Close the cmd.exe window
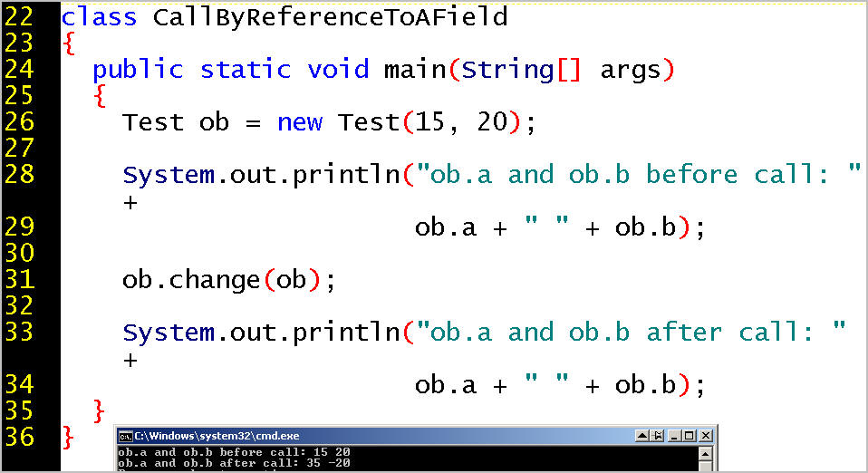The image size is (868, 473). pyautogui.click(x=705, y=436)
